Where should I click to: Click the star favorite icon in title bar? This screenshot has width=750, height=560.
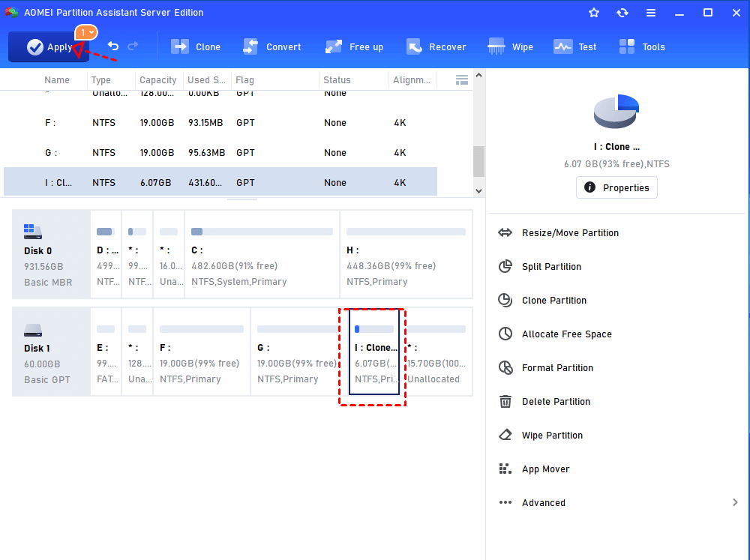[x=594, y=13]
